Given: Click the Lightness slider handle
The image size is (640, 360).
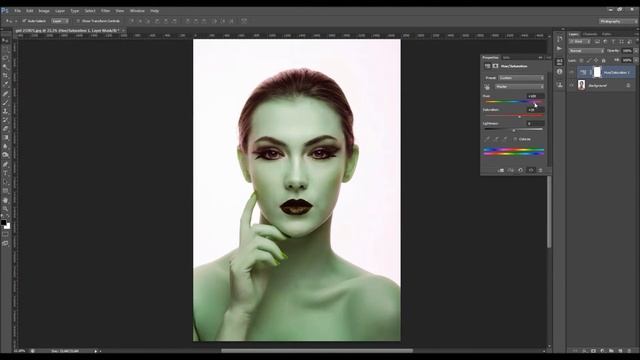Looking at the screenshot, I should 514,130.
